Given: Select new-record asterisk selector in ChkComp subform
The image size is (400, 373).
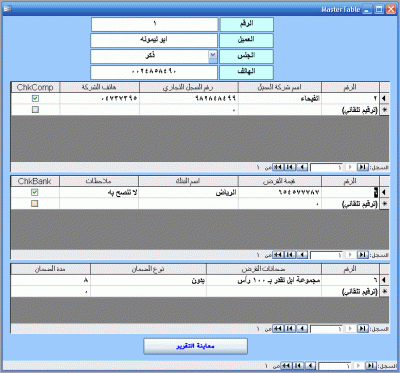Looking at the screenshot, I should click(x=384, y=110).
